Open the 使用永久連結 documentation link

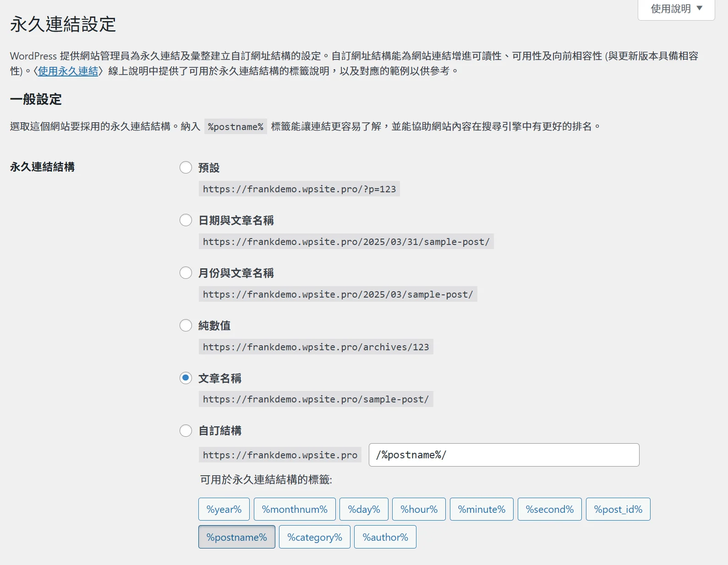click(68, 71)
